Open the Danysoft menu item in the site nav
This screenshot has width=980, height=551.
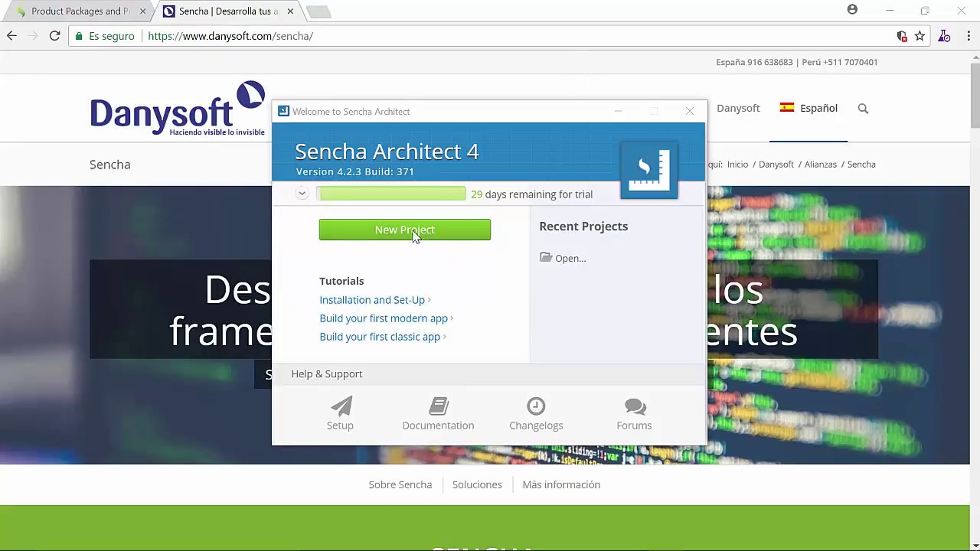[738, 108]
